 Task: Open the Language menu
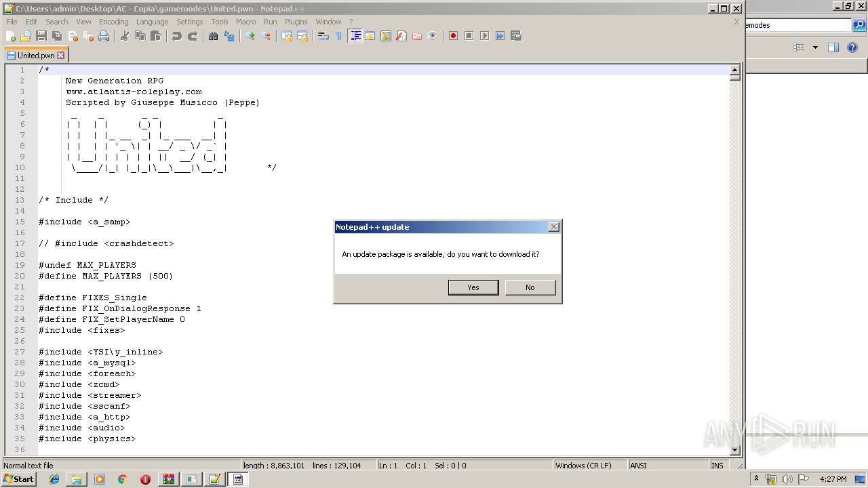152,22
